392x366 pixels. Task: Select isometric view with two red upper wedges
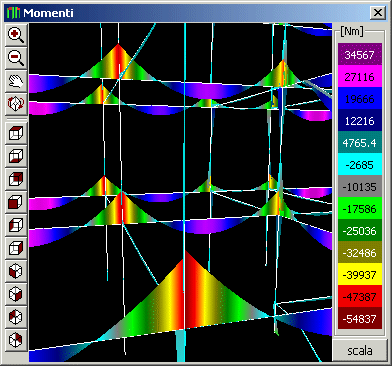point(16,317)
